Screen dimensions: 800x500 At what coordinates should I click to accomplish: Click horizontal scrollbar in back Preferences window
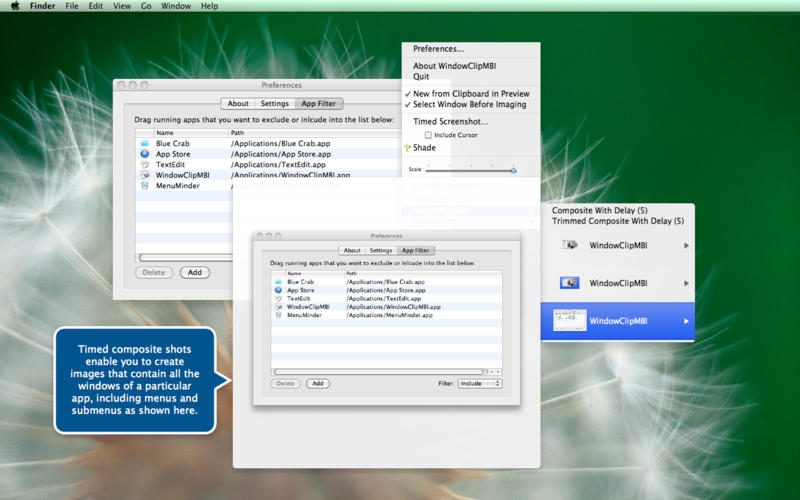[186, 258]
